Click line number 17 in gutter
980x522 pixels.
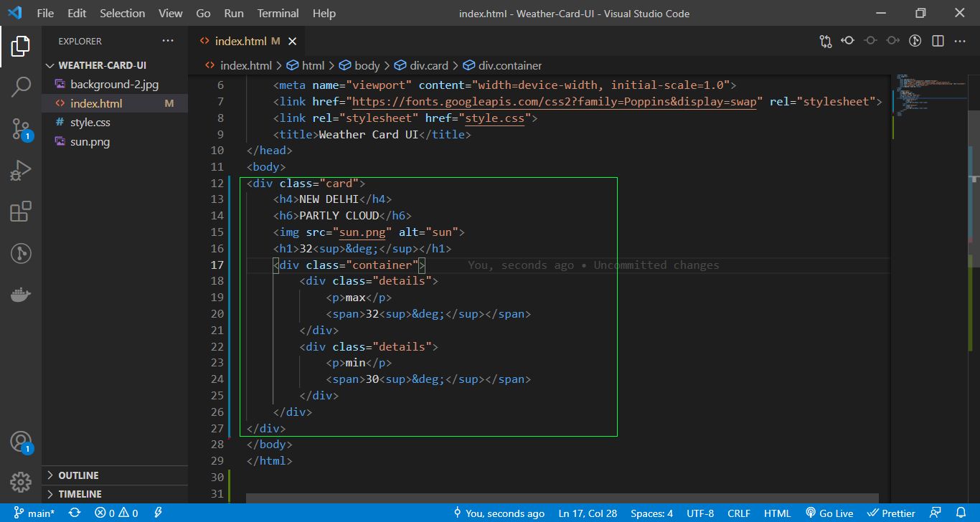coord(216,265)
